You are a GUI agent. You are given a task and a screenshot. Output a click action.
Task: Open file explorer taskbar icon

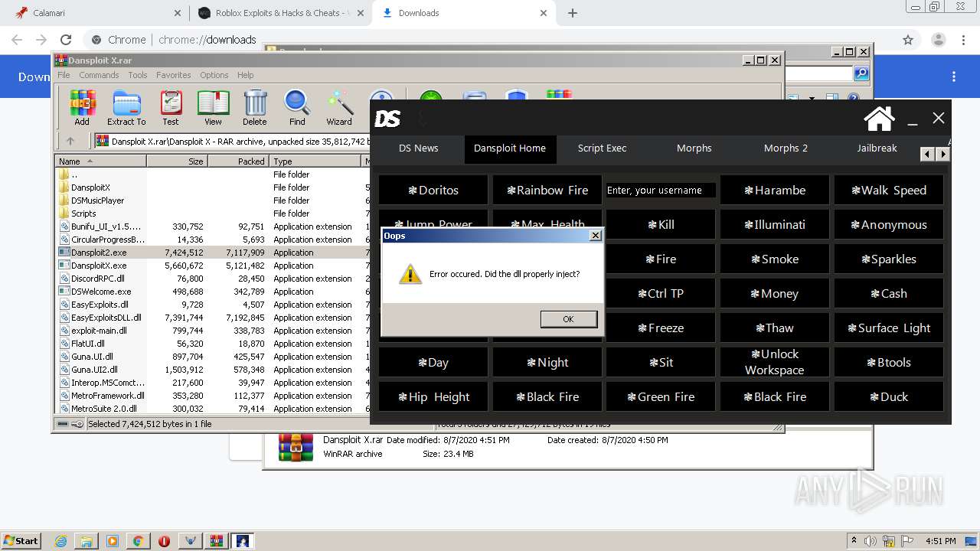(x=87, y=541)
